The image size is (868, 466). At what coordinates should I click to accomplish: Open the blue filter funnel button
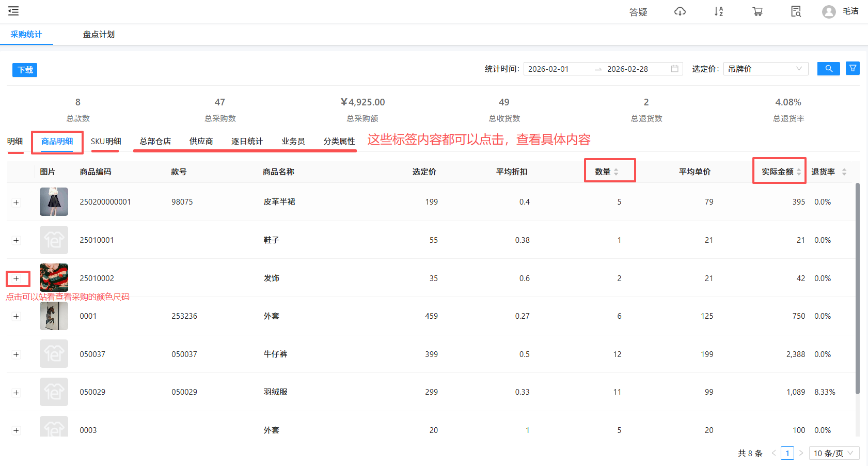tap(853, 68)
